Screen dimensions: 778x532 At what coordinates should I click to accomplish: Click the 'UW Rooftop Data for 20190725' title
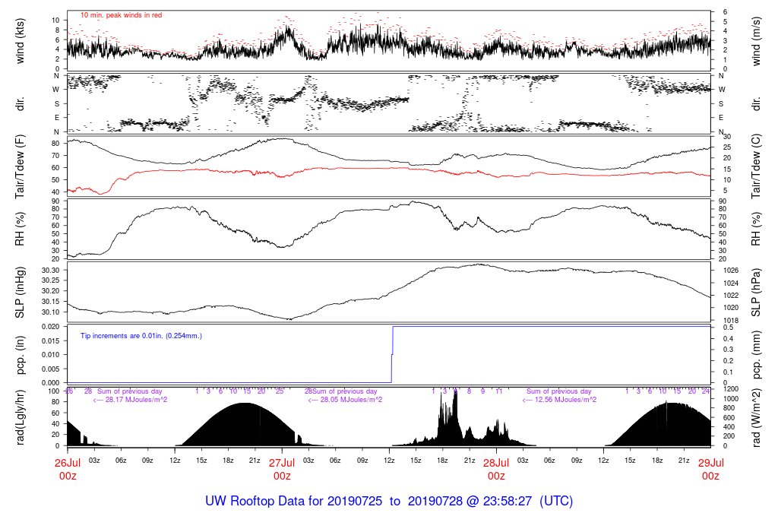click(x=294, y=502)
